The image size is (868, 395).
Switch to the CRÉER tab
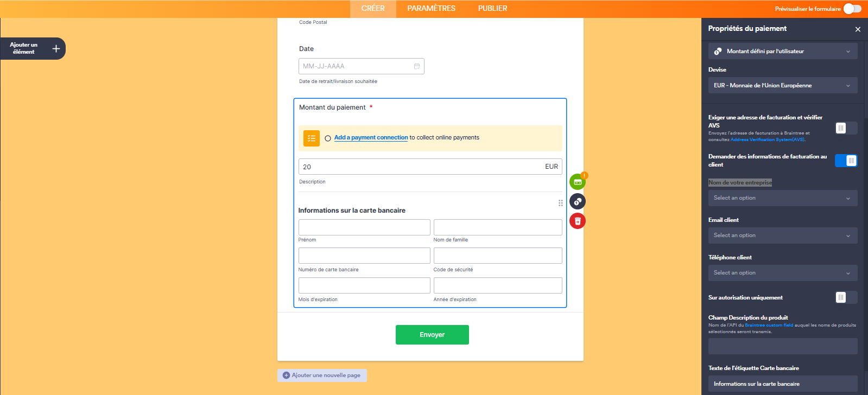(x=373, y=9)
